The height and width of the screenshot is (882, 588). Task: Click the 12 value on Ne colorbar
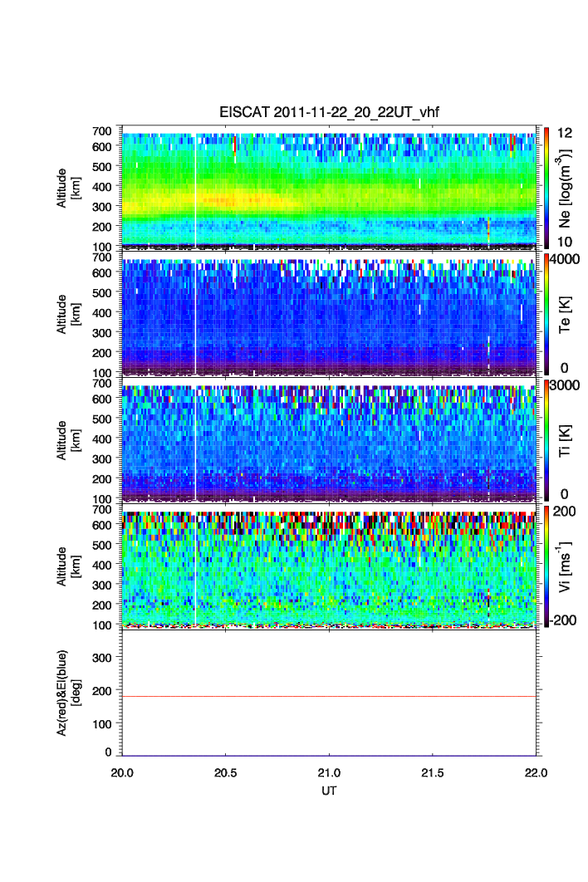(565, 134)
